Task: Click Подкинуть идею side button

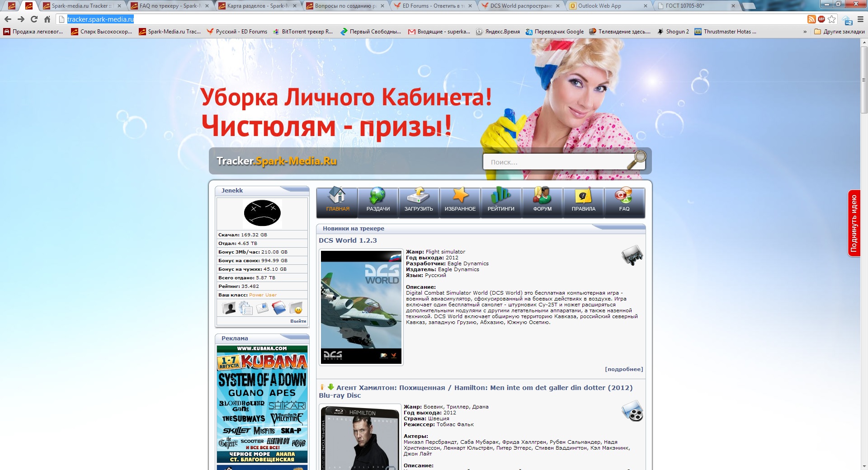Action: [x=854, y=223]
